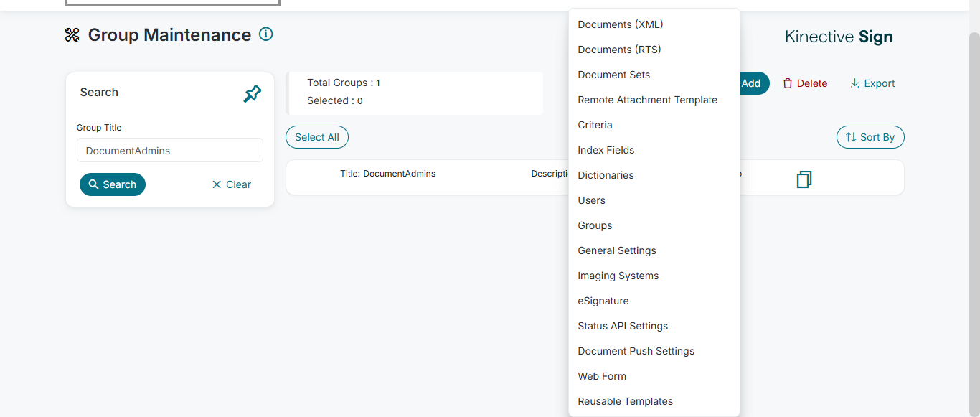This screenshot has height=417, width=980.
Task: Choose Remote Attachment Template in menu
Action: [x=648, y=100]
